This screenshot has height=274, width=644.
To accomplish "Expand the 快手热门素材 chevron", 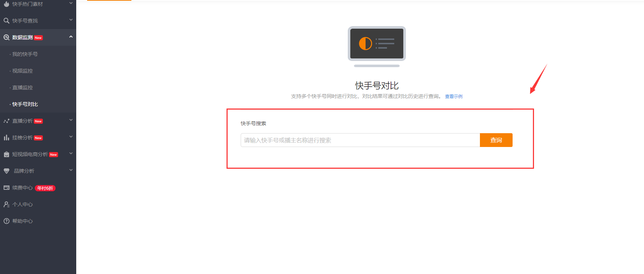I will pyautogui.click(x=71, y=3).
